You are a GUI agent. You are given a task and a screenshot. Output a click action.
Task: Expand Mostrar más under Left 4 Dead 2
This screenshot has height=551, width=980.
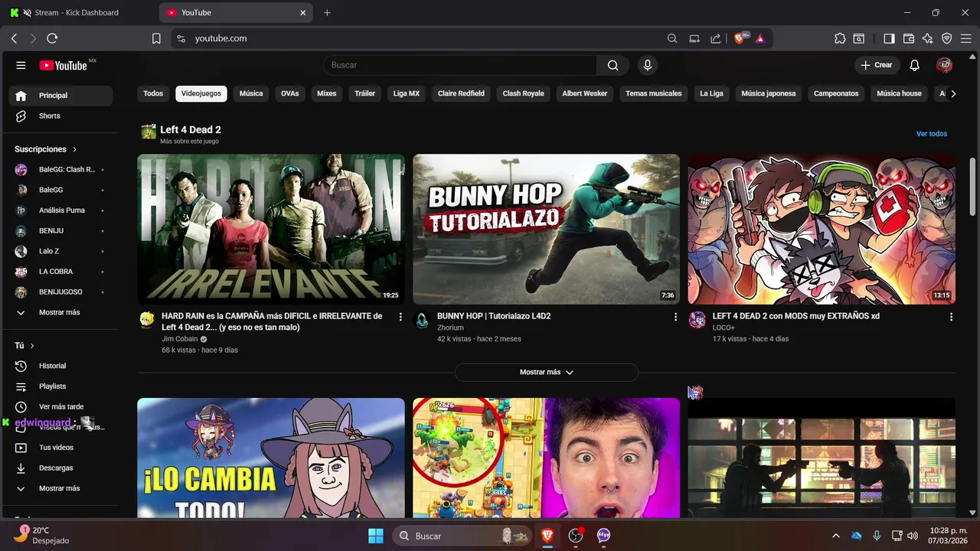tap(547, 372)
